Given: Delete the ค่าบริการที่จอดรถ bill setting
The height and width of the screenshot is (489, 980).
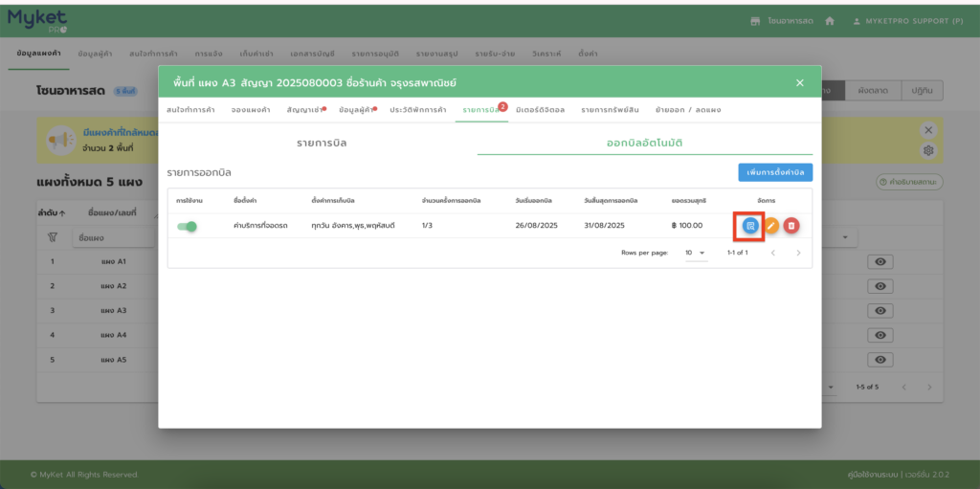Looking at the screenshot, I should click(x=791, y=226).
